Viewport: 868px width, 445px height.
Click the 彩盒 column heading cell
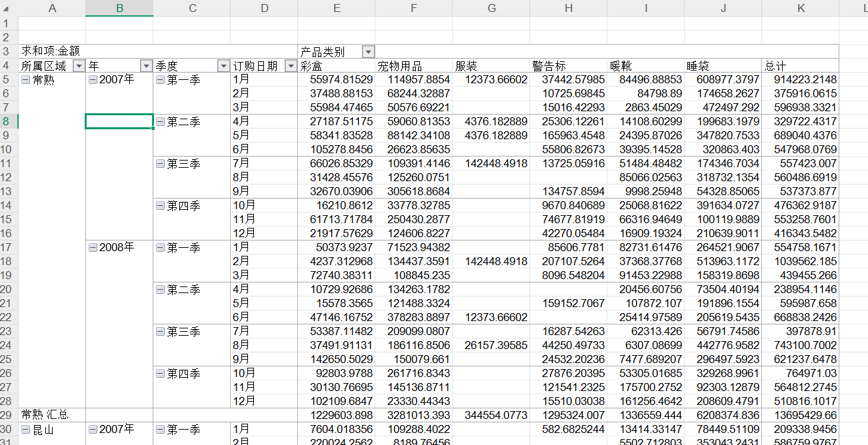tap(337, 66)
